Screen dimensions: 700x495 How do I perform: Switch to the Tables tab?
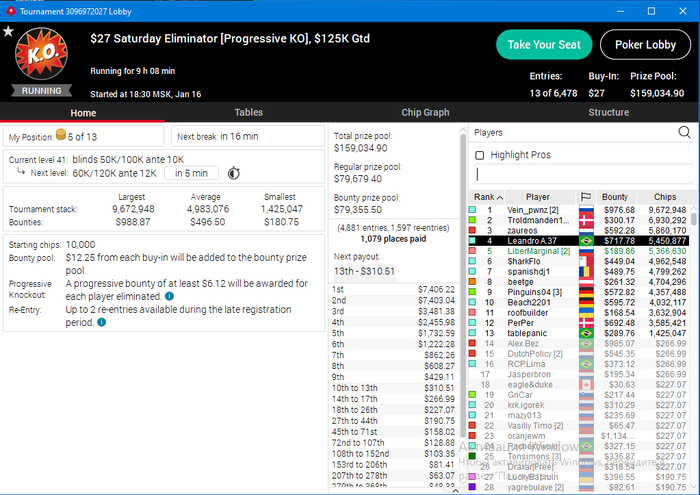point(249,112)
